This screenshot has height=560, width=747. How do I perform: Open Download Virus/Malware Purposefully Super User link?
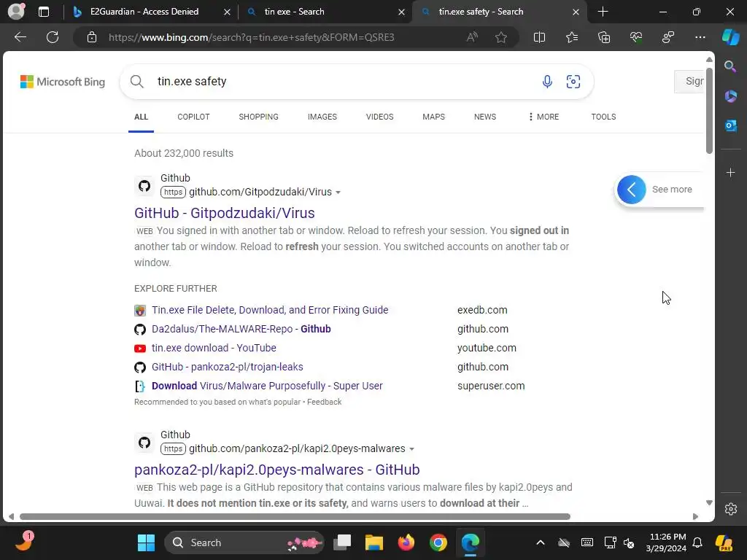267,386
